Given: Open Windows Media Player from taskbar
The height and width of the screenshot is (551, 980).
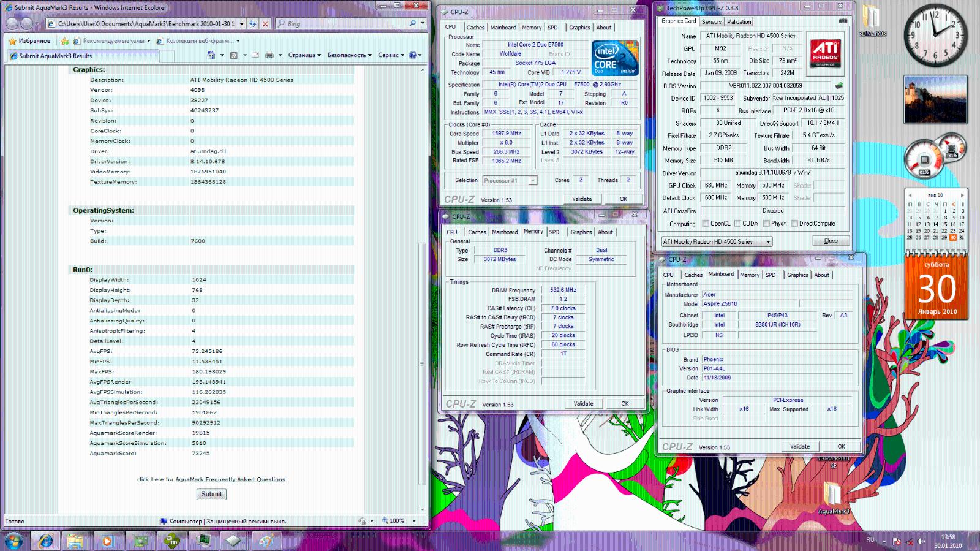Looking at the screenshot, I should (x=107, y=541).
